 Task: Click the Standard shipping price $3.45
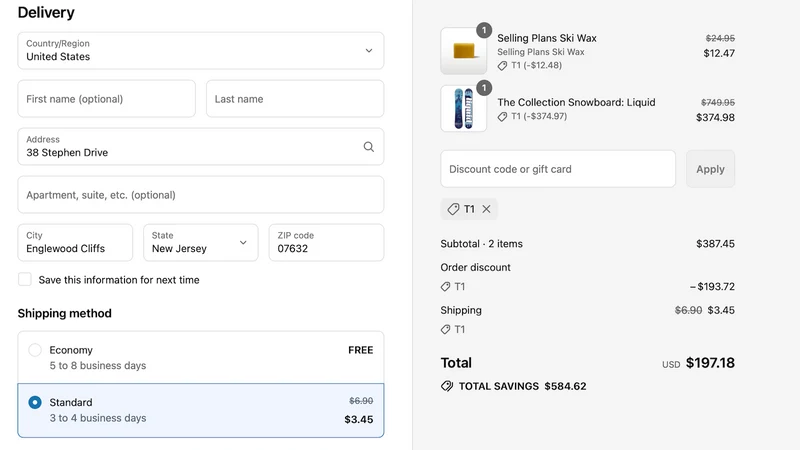pos(359,419)
